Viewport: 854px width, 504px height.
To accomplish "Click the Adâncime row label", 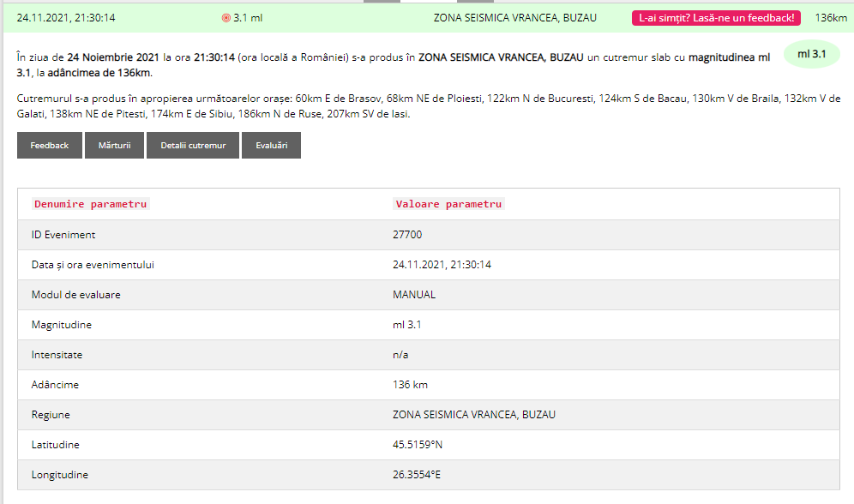I will coord(55,385).
